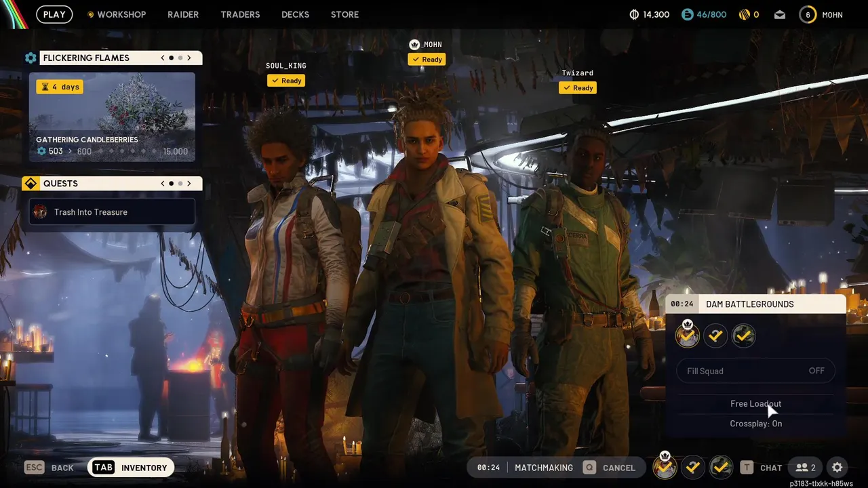Click the bottom bar third member icon

pyautogui.click(x=721, y=467)
